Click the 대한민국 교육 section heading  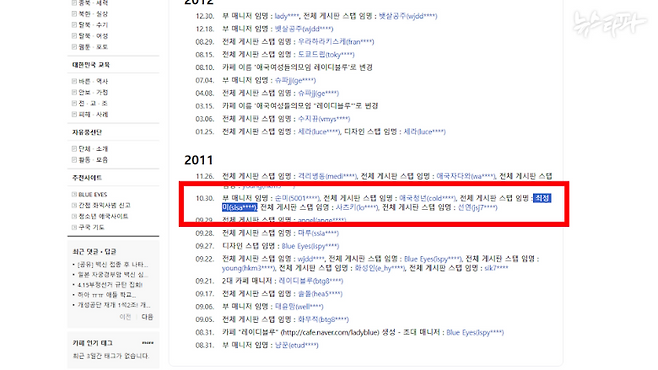click(x=91, y=65)
